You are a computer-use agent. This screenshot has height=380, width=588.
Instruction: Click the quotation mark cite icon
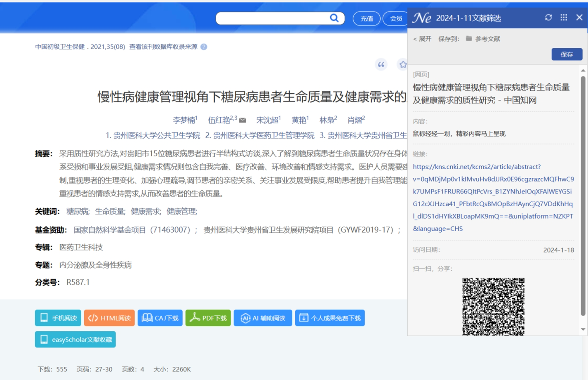pyautogui.click(x=381, y=64)
